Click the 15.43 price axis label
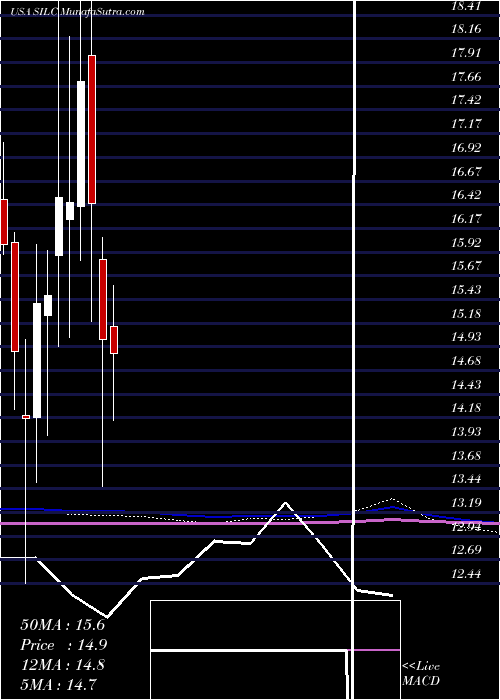This screenshot has width=500, height=700. click(x=467, y=290)
